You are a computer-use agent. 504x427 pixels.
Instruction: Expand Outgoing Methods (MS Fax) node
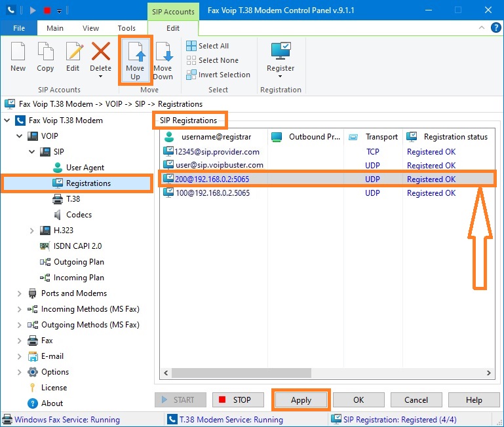(x=19, y=325)
